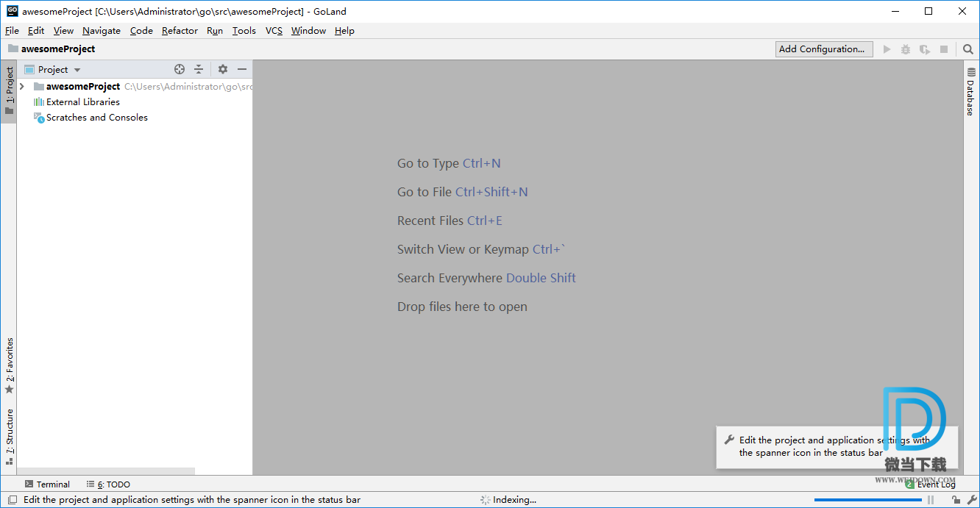
Task: Click the Scratches and Consoles icon
Action: coord(39,118)
